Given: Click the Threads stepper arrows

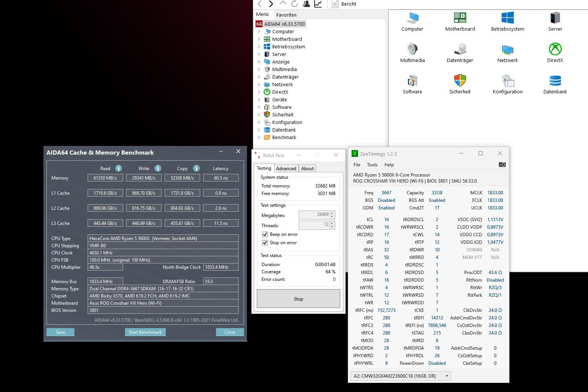Looking at the screenshot, I should pyautogui.click(x=332, y=225).
